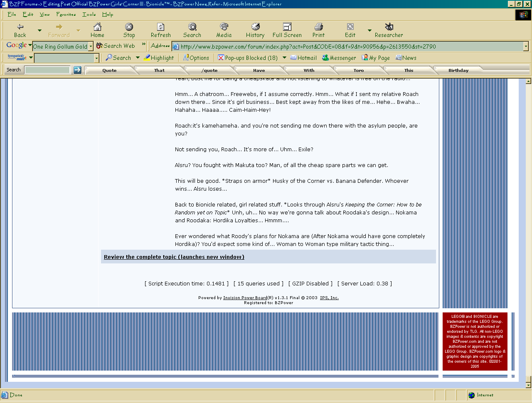The width and height of the screenshot is (532, 403).
Task: Launch the Researcher tool icon
Action: pyautogui.click(x=389, y=27)
